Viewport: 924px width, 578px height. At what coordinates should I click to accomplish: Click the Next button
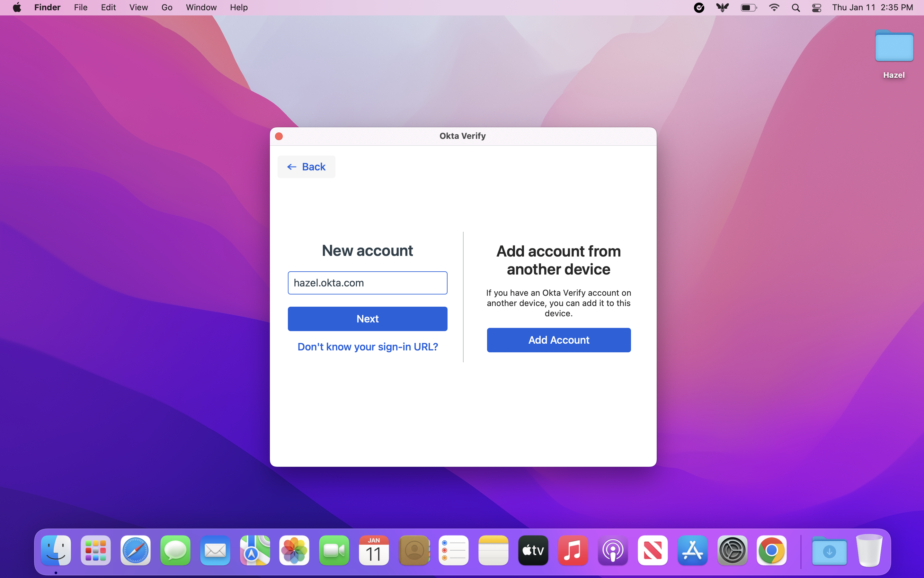(368, 319)
